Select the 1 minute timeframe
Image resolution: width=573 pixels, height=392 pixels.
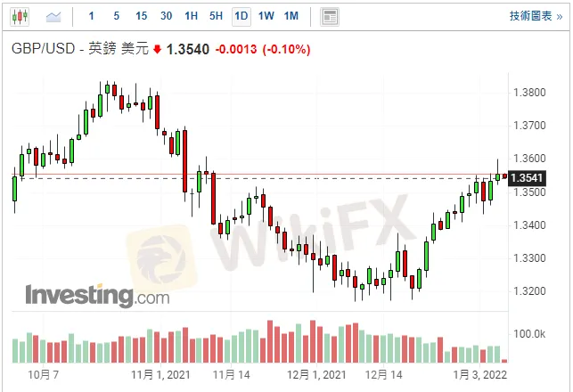coord(92,16)
